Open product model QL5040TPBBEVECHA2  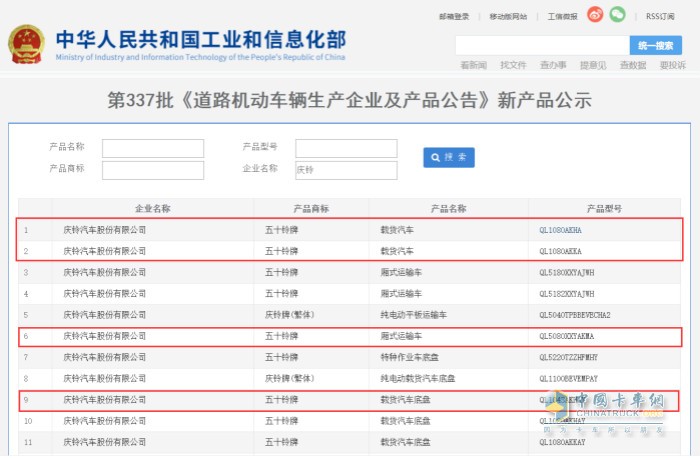pyautogui.click(x=575, y=315)
